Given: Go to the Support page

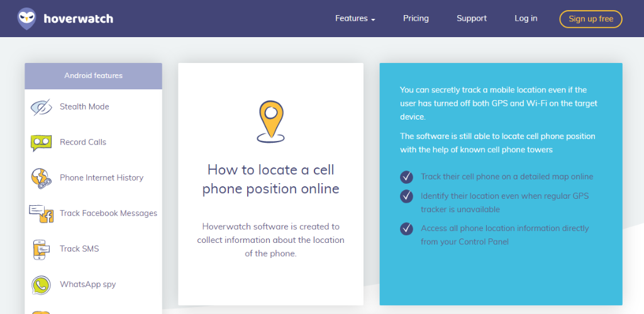Looking at the screenshot, I should [472, 19].
